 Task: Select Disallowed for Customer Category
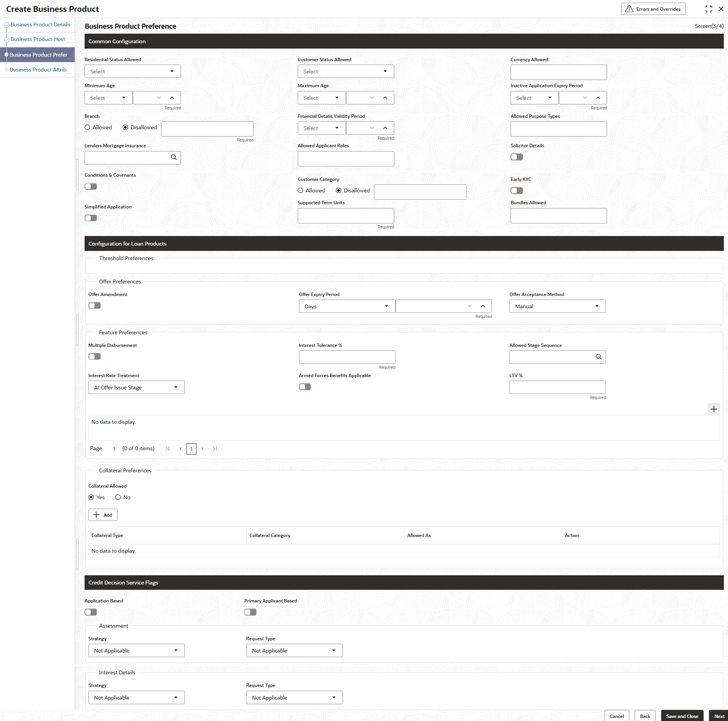[x=338, y=190]
